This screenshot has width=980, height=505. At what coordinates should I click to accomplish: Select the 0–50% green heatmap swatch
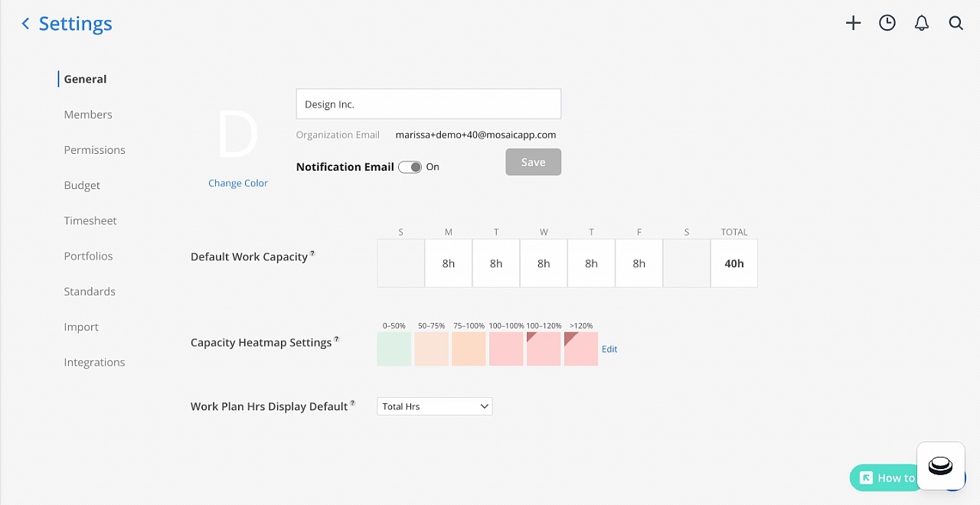coord(394,349)
